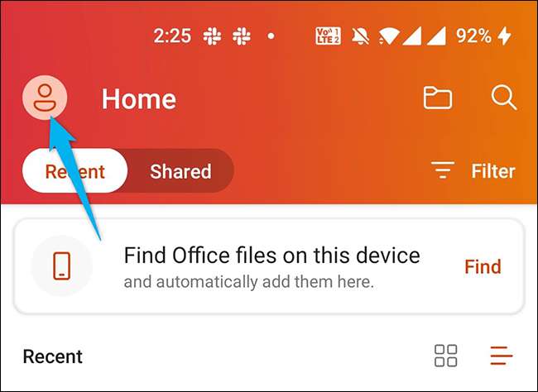Image resolution: width=538 pixels, height=392 pixels.
Task: Open the Filter lines icon
Action: (x=443, y=170)
